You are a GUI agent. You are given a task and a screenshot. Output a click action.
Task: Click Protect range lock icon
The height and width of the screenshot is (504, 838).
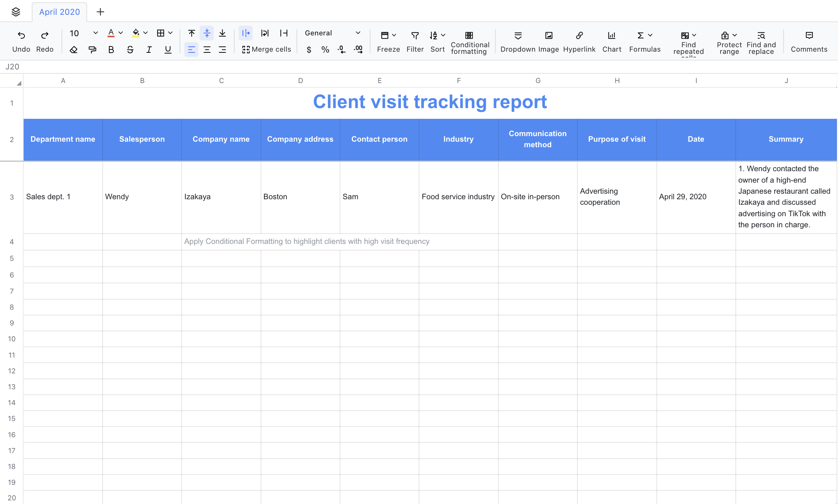(x=725, y=35)
